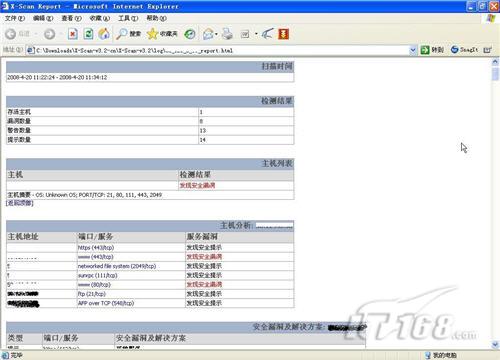Click the Edit page toolbar icon
This screenshot has width=500, height=360.
245,34
